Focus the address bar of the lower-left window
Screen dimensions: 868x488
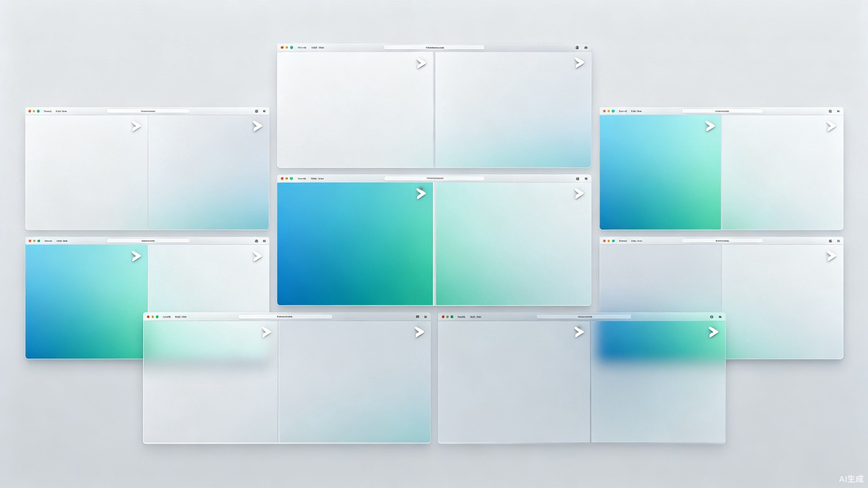point(148,241)
